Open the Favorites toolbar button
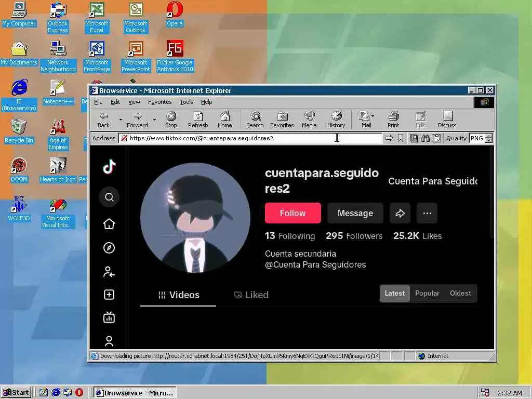Viewport: 532px width, 399px height. click(x=282, y=120)
